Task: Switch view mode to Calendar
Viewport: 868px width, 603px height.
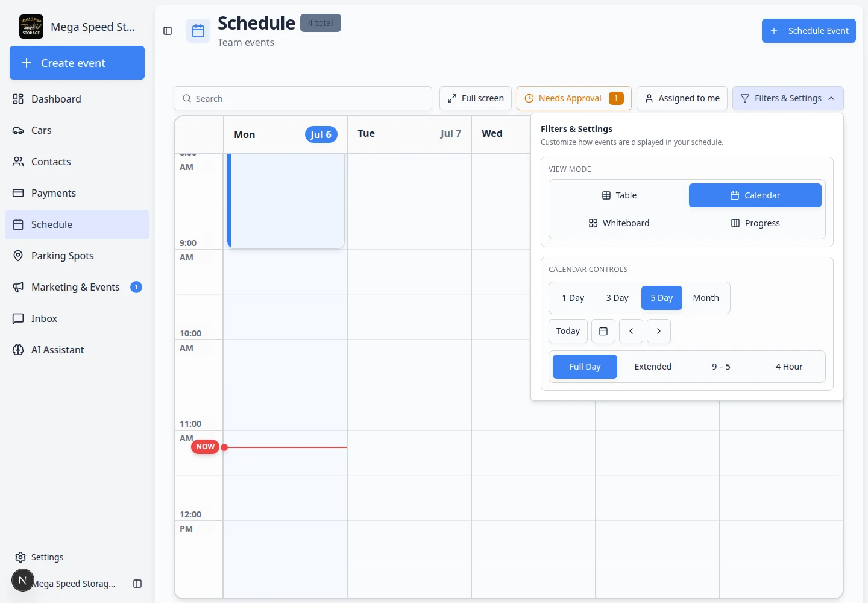Action: click(x=755, y=195)
